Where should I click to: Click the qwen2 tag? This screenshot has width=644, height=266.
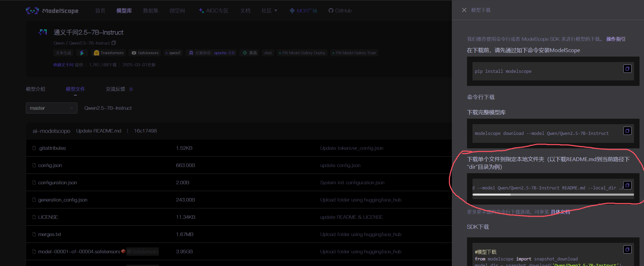[173, 53]
